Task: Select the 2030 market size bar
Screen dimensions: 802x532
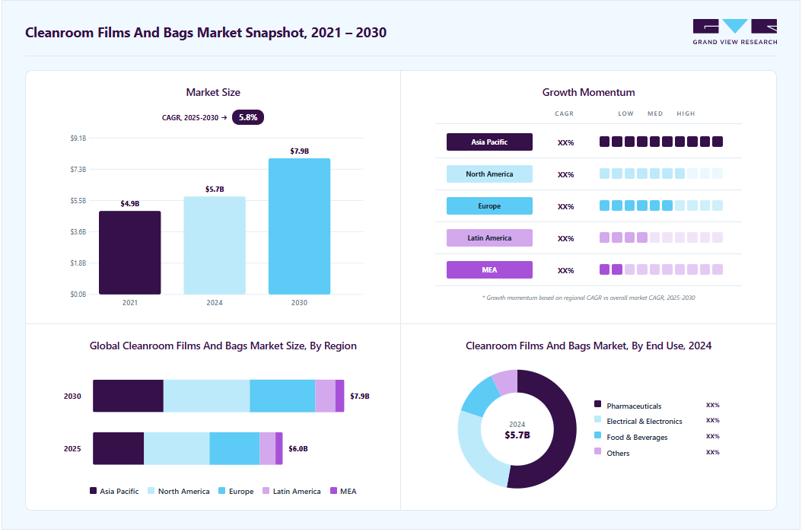Action: pos(299,226)
